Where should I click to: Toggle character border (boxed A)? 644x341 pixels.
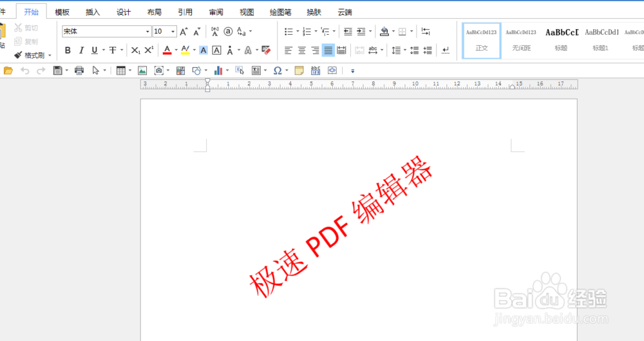[216, 50]
